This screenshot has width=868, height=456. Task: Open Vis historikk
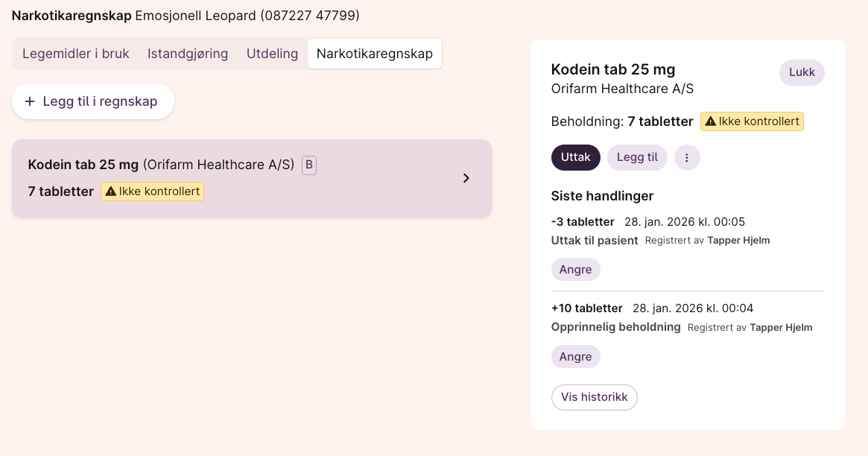[594, 397]
